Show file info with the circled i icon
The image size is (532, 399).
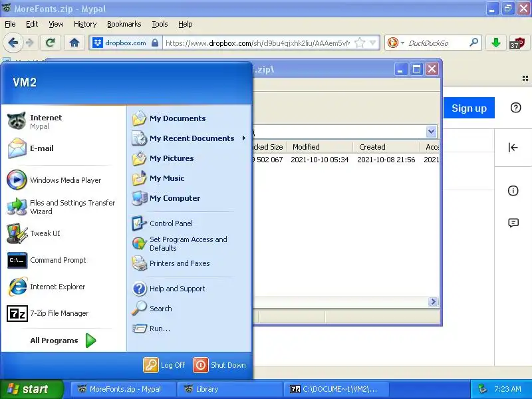[513, 190]
